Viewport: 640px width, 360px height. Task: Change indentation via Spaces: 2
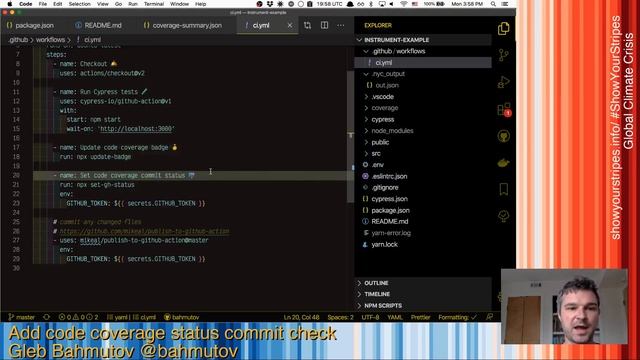point(340,317)
